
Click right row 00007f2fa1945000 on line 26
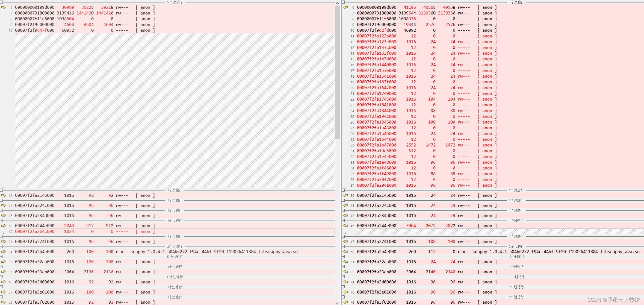point(500,122)
